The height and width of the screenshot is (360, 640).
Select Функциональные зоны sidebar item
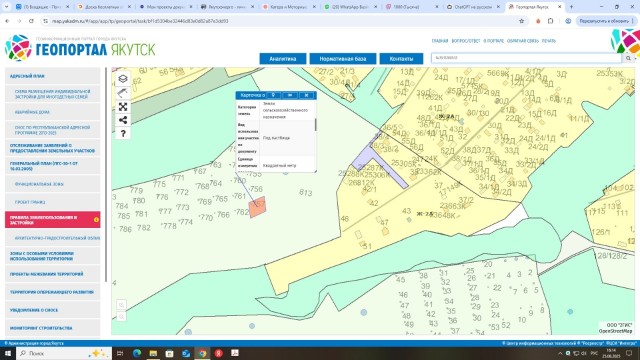click(x=52, y=184)
